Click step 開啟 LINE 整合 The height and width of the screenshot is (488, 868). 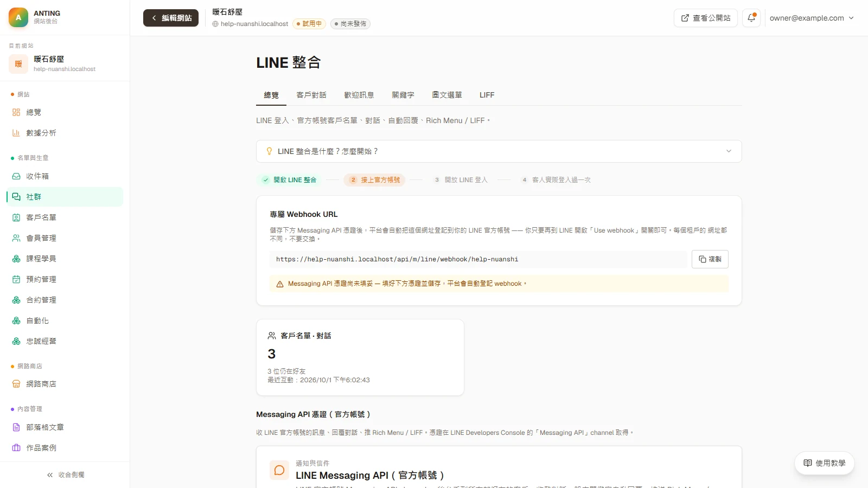(289, 180)
